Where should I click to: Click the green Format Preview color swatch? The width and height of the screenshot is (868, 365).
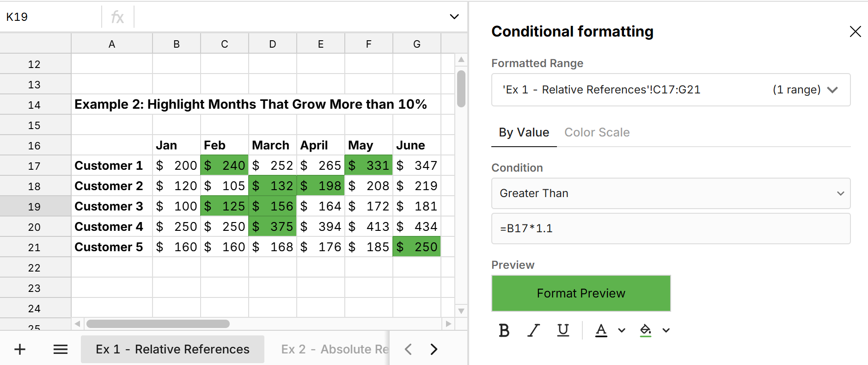[x=581, y=293]
